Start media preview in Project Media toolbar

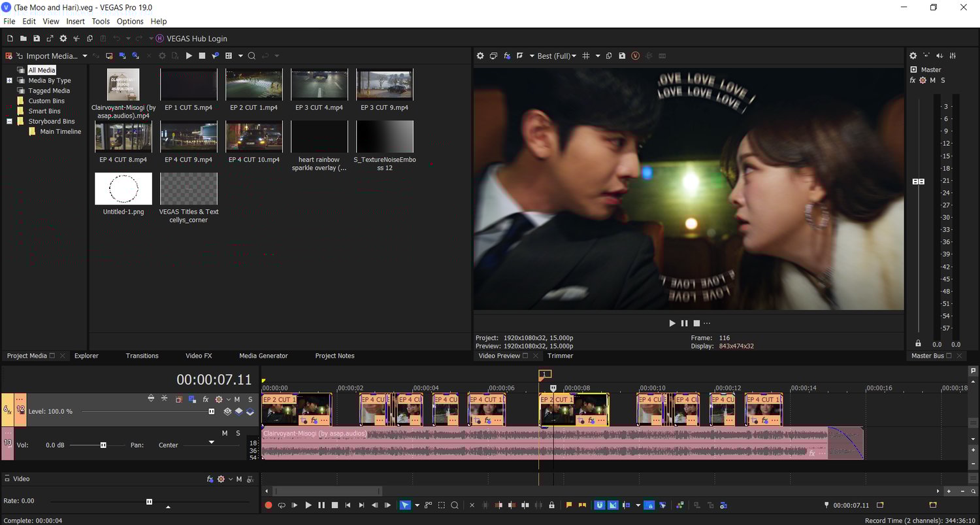point(189,56)
